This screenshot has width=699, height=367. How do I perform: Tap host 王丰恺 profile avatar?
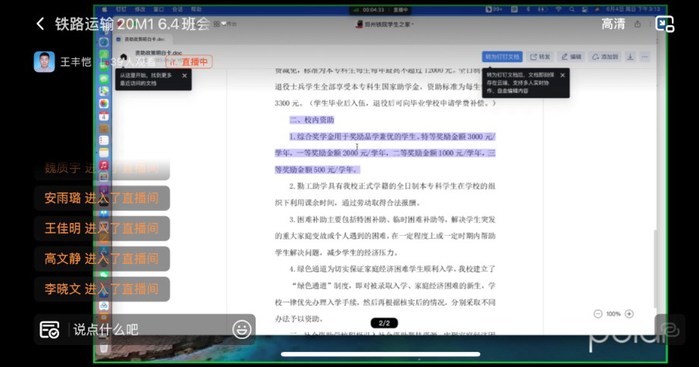44,62
